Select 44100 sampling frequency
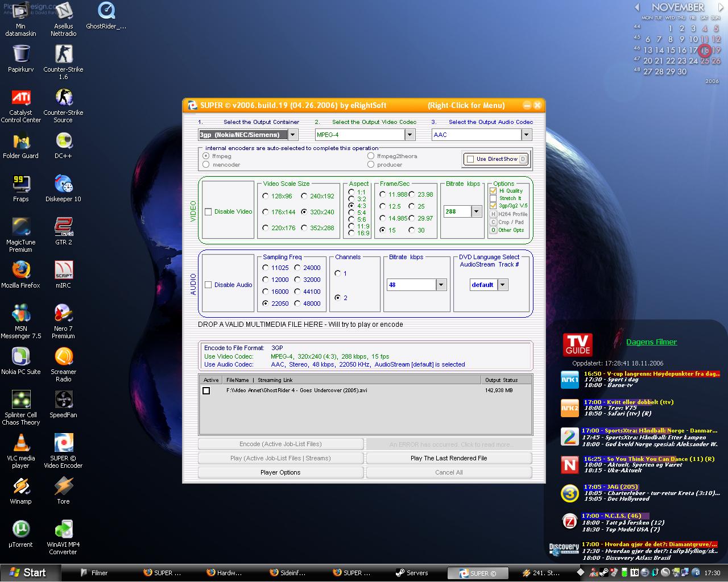The image size is (728, 582). pos(297,292)
